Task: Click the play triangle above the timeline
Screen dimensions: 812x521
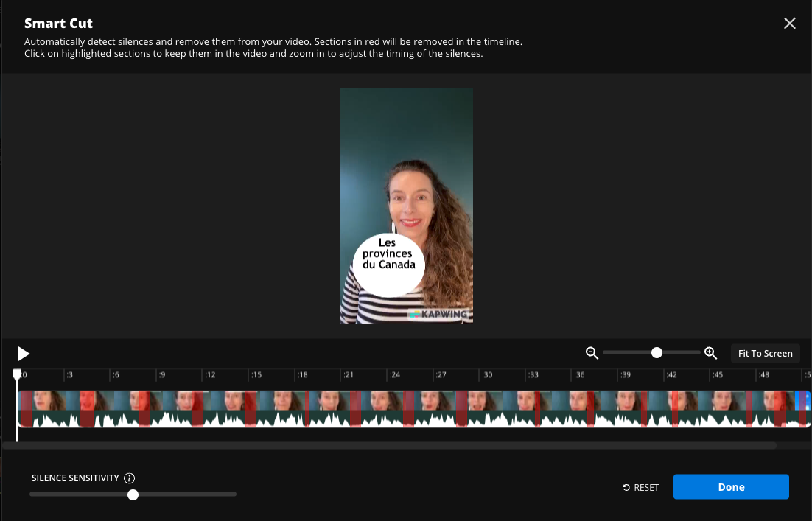Action: (23, 353)
